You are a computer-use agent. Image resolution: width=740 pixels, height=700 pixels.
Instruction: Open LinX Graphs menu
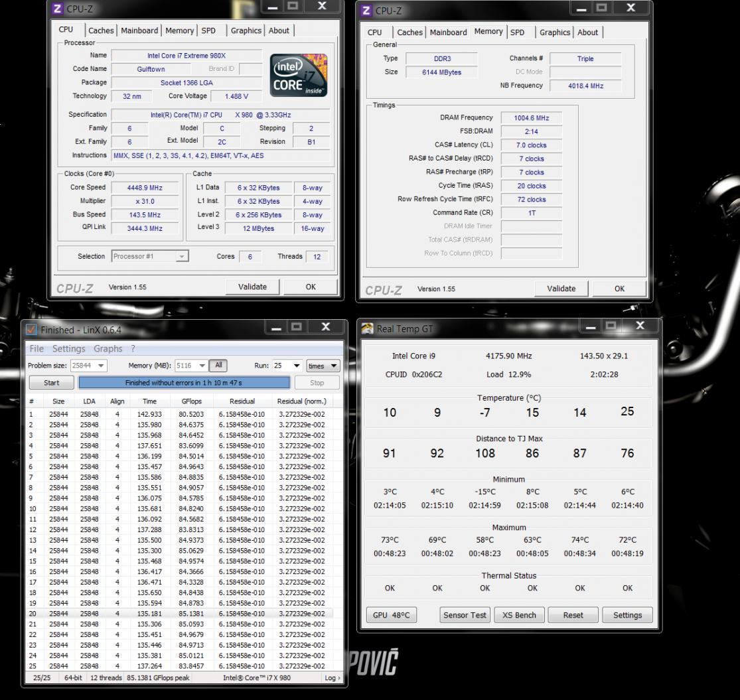tap(108, 348)
